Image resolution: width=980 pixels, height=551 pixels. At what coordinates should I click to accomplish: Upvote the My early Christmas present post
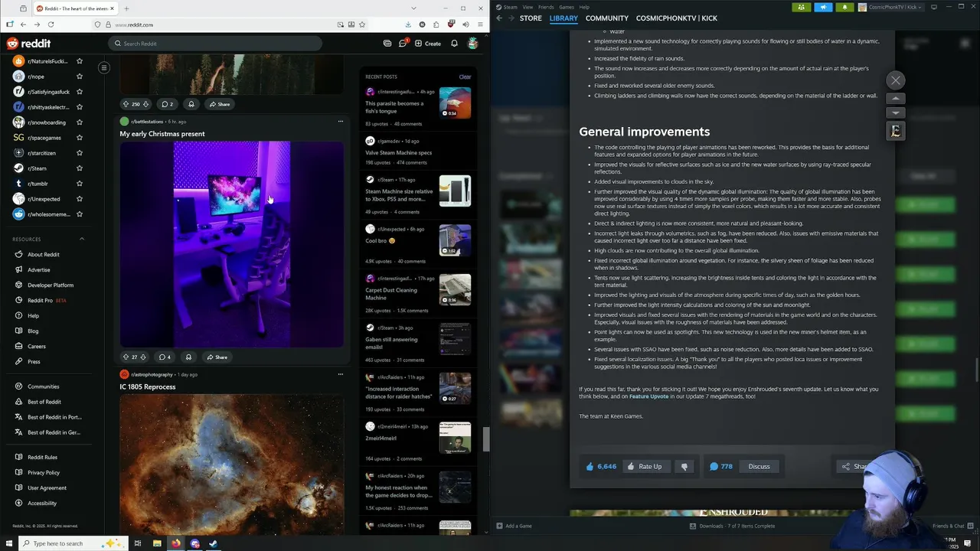click(126, 357)
